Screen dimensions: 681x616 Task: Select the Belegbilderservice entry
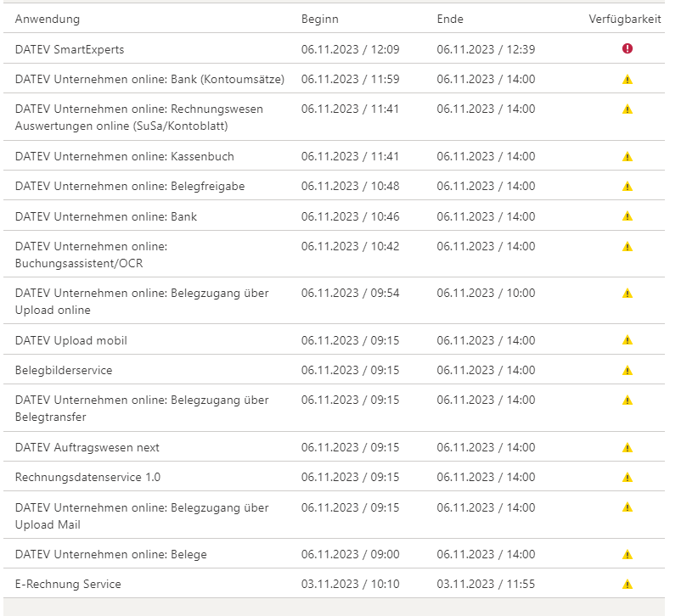pos(64,370)
